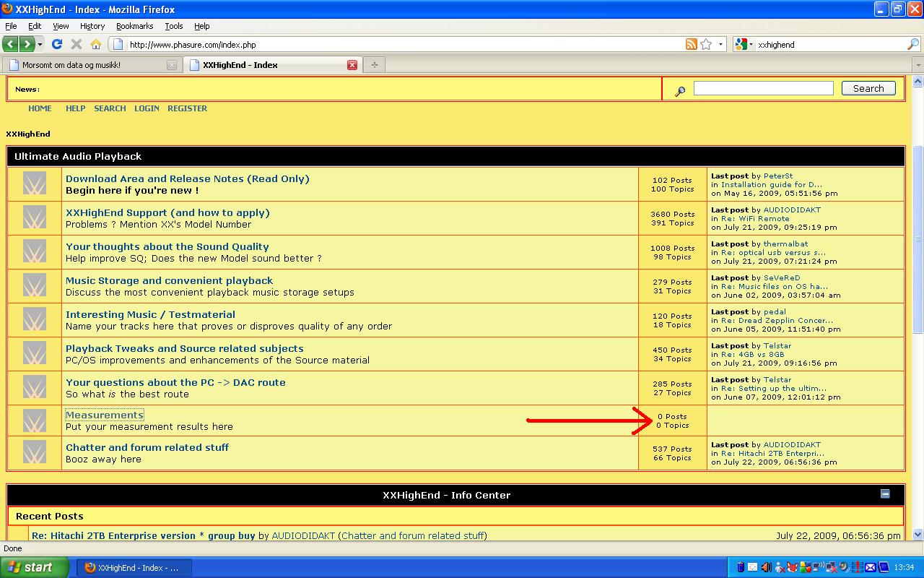The width and height of the screenshot is (924, 578).
Task: Collapse the XXHighEnd Info Center section
Action: [x=885, y=494]
